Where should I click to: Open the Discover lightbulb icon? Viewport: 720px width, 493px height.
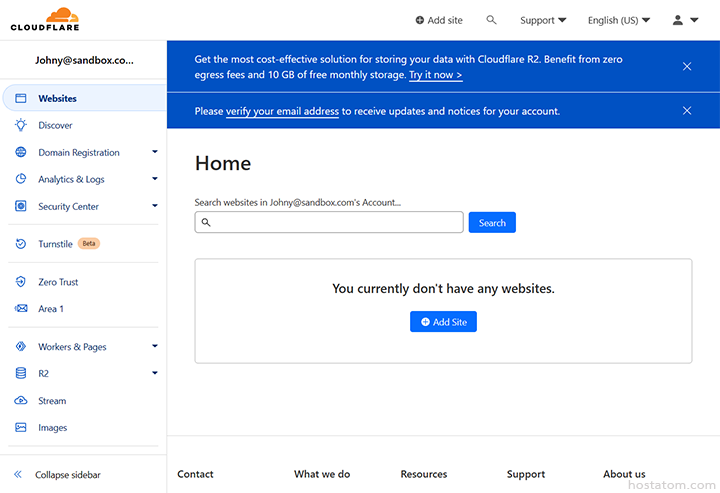tap(20, 125)
